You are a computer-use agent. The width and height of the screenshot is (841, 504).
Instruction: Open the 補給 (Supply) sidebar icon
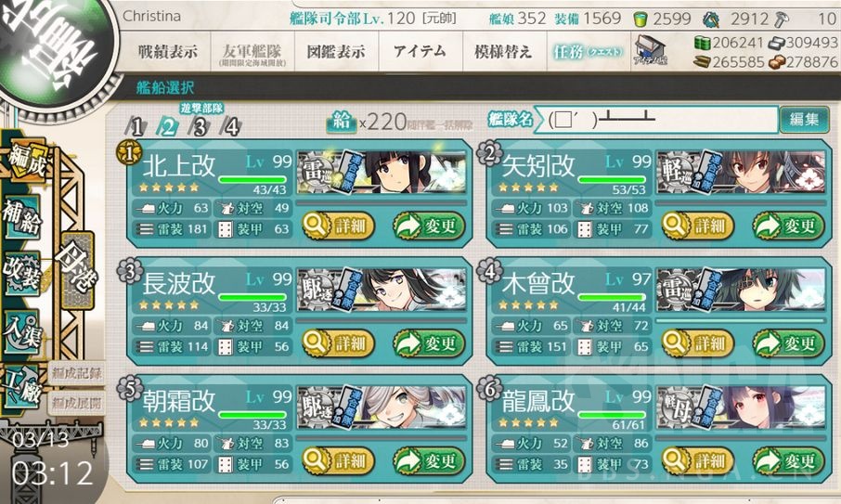(x=21, y=217)
